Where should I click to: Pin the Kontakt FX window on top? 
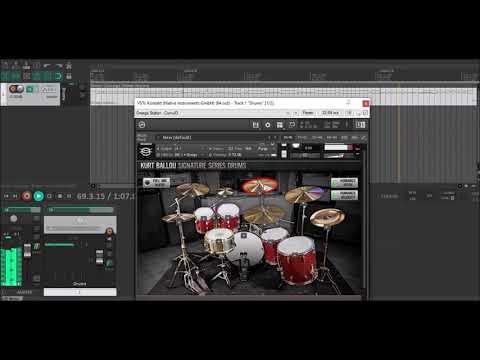tap(348, 103)
